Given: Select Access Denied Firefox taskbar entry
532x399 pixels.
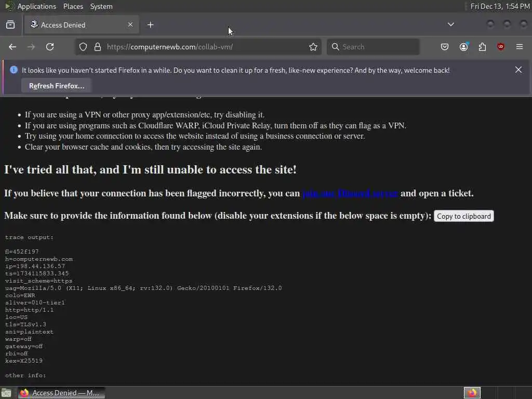Looking at the screenshot, I should [62, 393].
